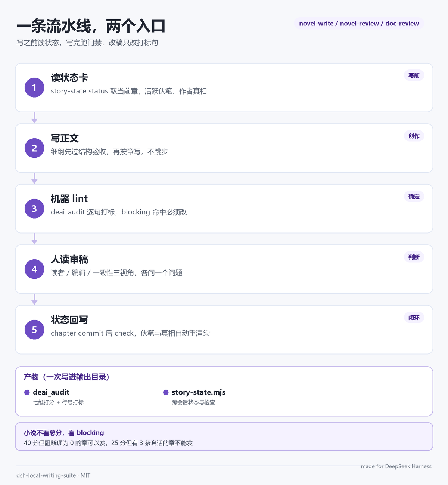Click the 40 分但阻断项为 0 note line
The image size is (448, 485).
pyautogui.click(x=108, y=443)
